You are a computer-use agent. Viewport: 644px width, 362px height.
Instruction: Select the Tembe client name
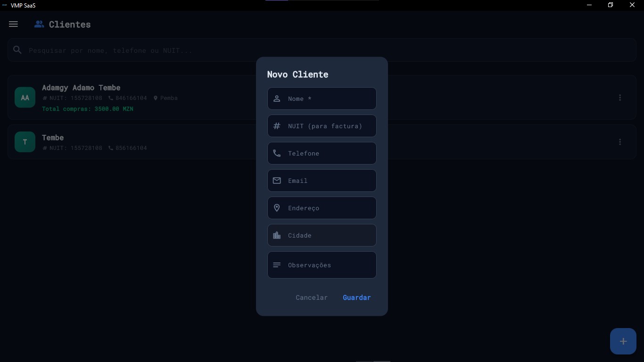pyautogui.click(x=53, y=138)
